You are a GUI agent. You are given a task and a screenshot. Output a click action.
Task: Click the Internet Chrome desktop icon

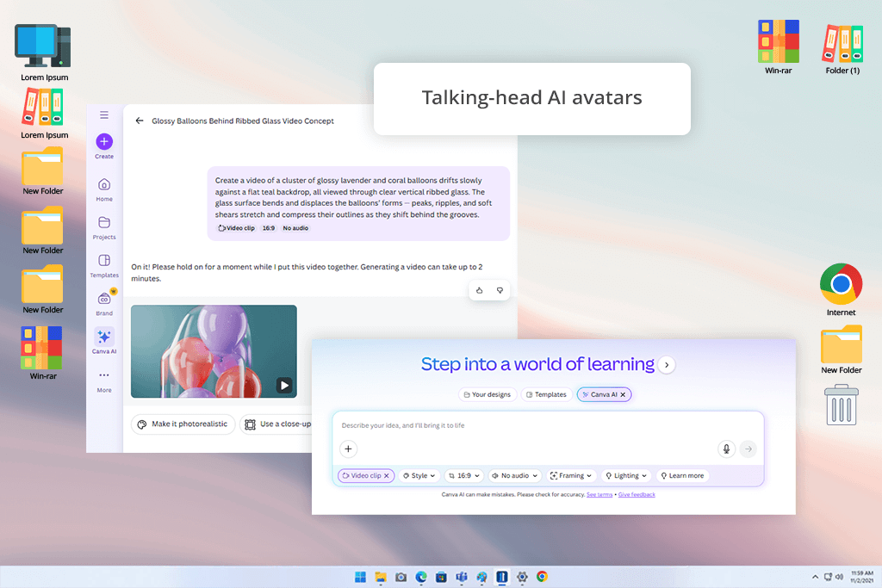(841, 289)
